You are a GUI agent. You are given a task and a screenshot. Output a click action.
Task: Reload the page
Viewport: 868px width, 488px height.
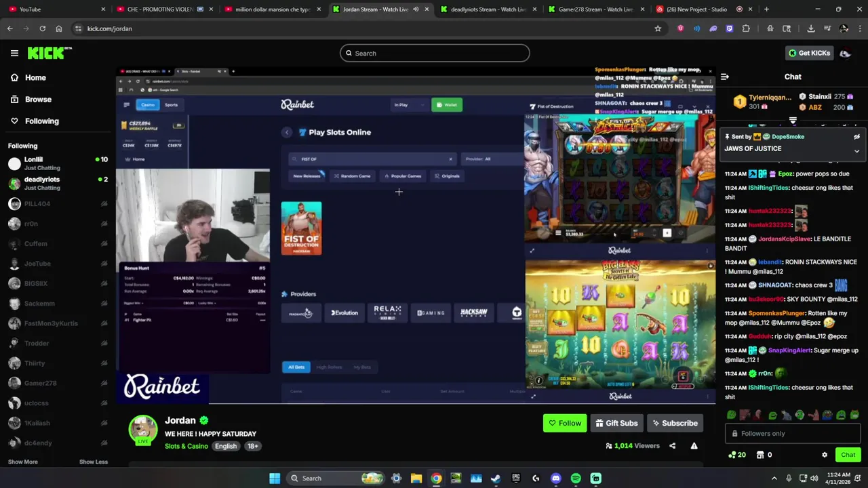(42, 28)
